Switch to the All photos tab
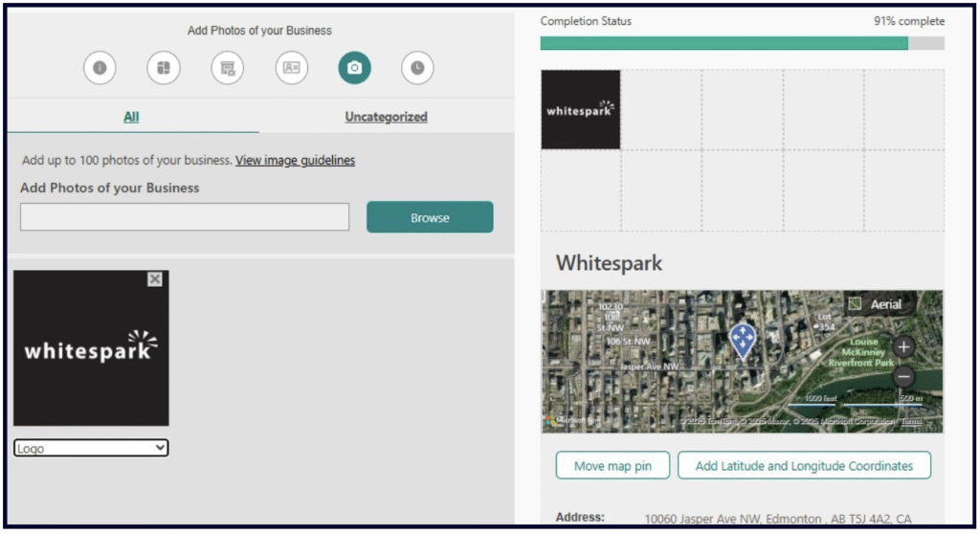 [x=131, y=117]
